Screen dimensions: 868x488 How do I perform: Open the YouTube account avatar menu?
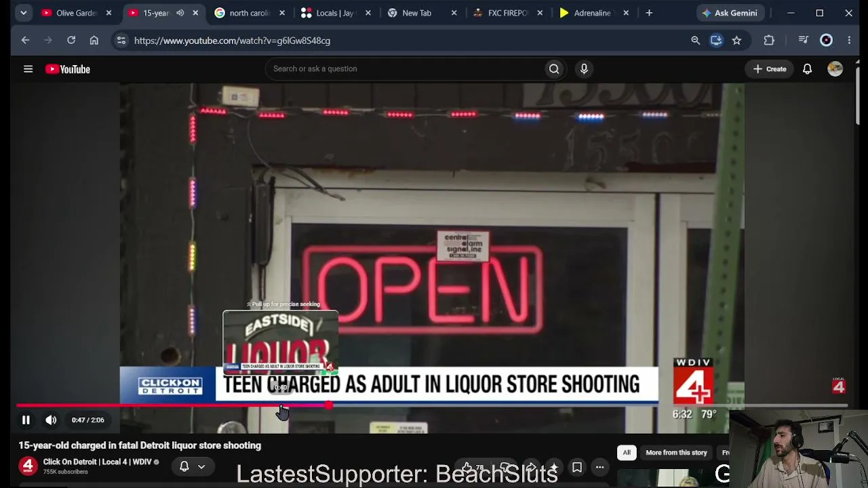click(835, 68)
